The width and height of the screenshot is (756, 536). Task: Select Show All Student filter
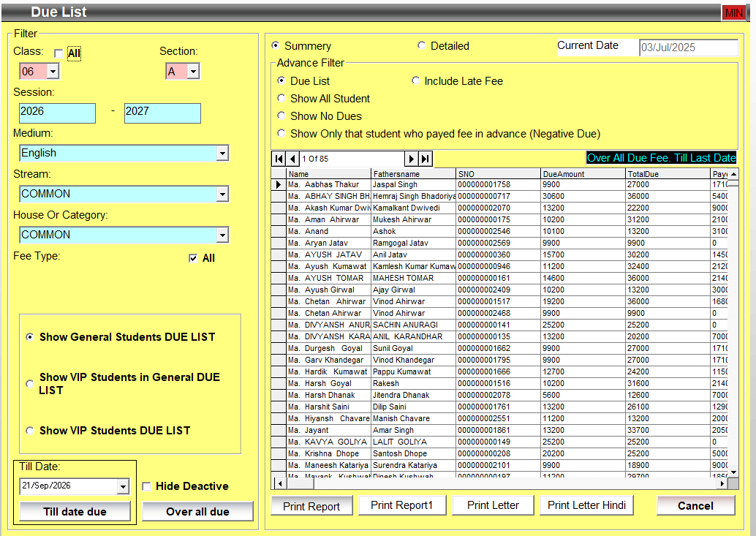tap(281, 98)
